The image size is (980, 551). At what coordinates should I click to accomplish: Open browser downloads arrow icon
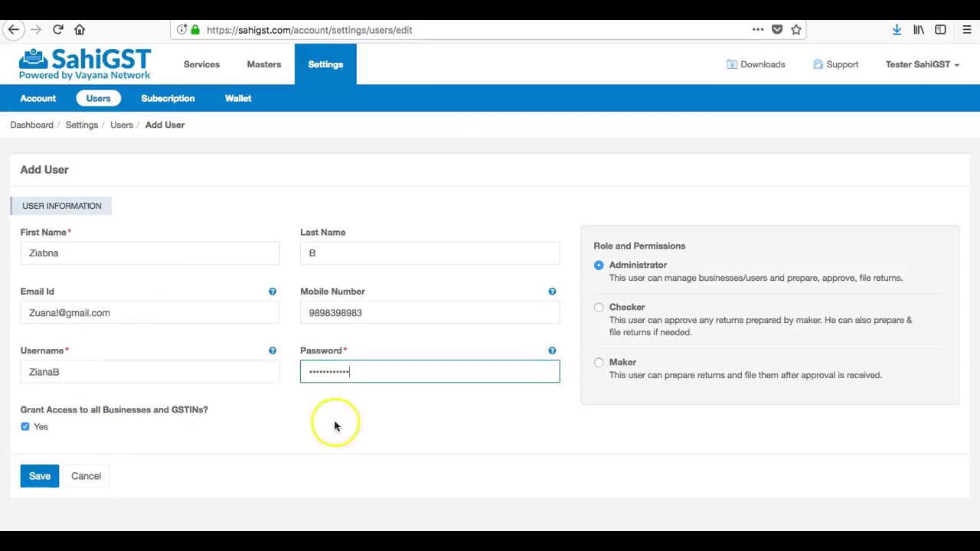click(x=897, y=30)
